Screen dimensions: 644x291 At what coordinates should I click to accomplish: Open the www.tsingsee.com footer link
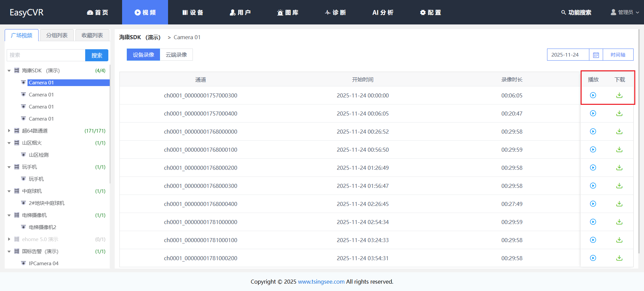coord(321,282)
